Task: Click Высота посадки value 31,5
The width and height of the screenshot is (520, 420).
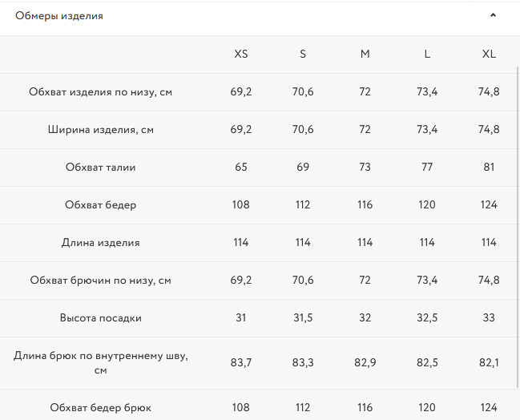Action: [x=303, y=318]
